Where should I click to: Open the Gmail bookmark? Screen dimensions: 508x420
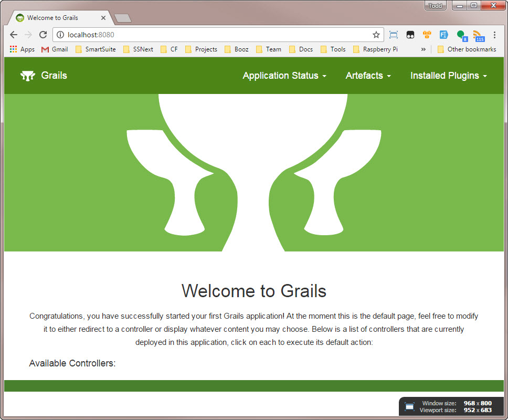point(55,49)
